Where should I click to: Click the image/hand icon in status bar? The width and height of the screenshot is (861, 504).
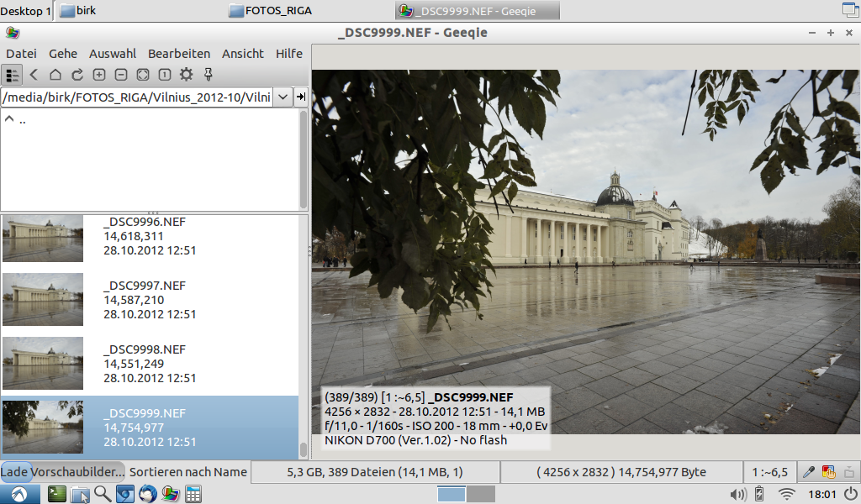828,472
